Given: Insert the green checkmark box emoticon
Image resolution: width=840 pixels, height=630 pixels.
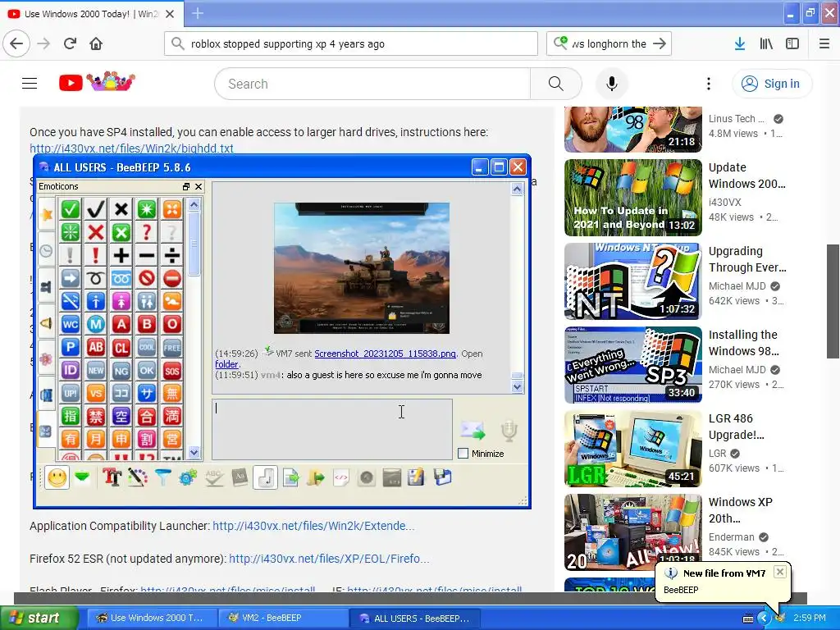Looking at the screenshot, I should [x=71, y=209].
